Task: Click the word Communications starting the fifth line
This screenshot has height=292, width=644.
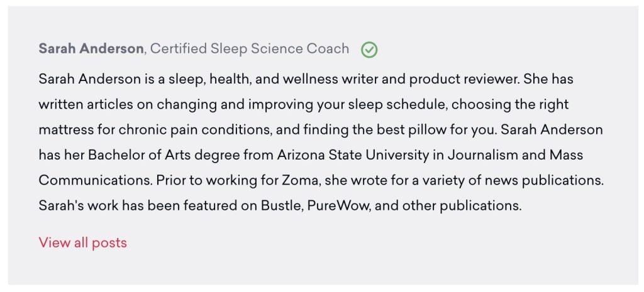Action: click(92, 180)
